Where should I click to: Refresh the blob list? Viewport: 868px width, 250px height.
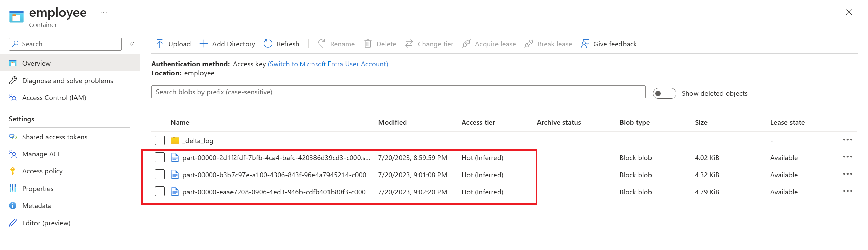[282, 44]
